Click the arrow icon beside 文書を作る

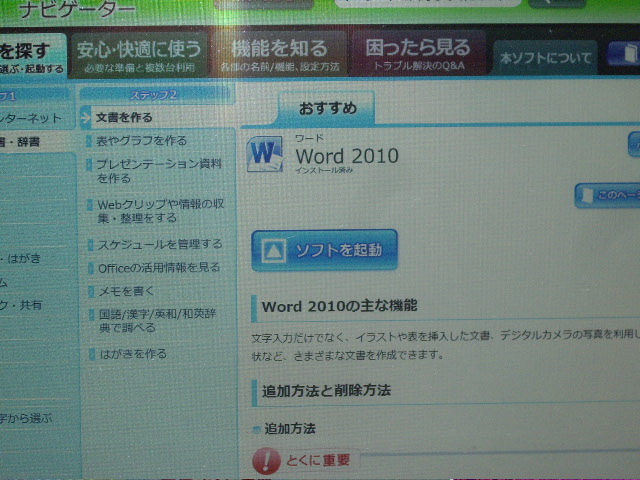[86, 118]
